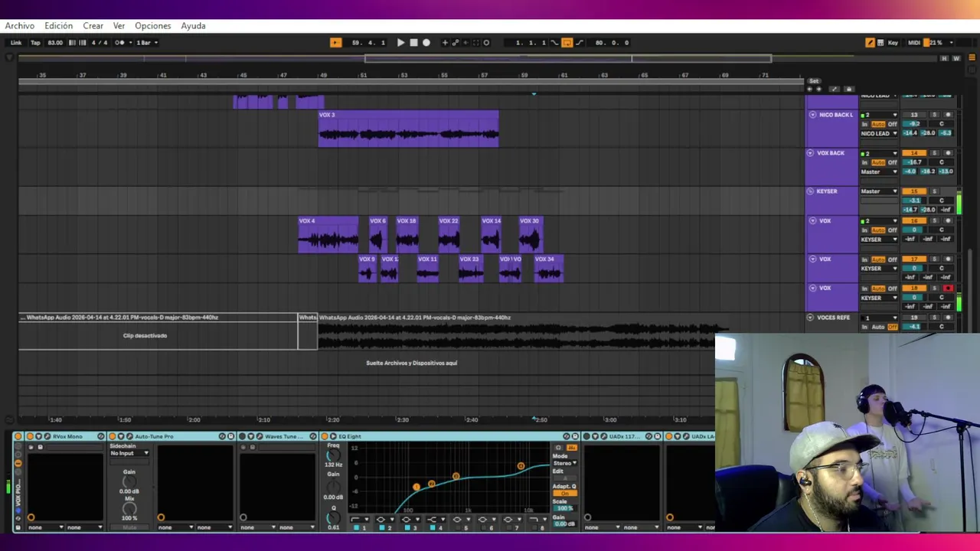Screen dimensions: 980x551
Task: Solo track 16
Action: coord(934,221)
